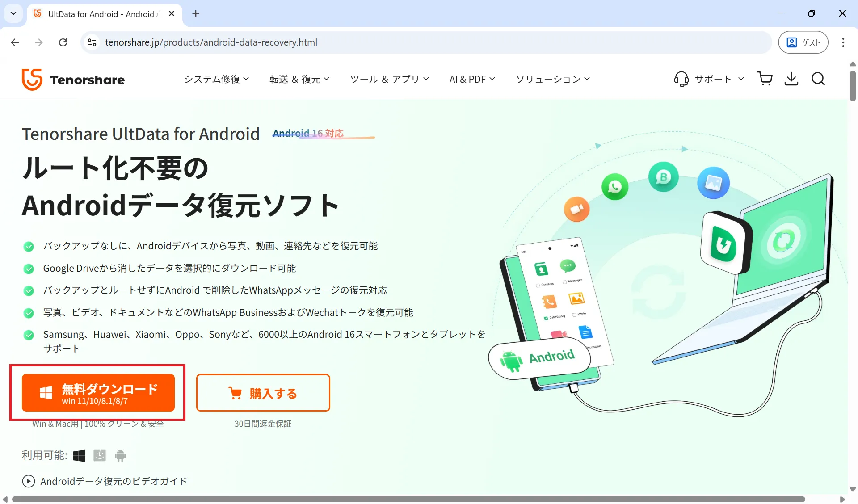Click the headset support icon
The height and width of the screenshot is (504, 858).
click(x=681, y=79)
